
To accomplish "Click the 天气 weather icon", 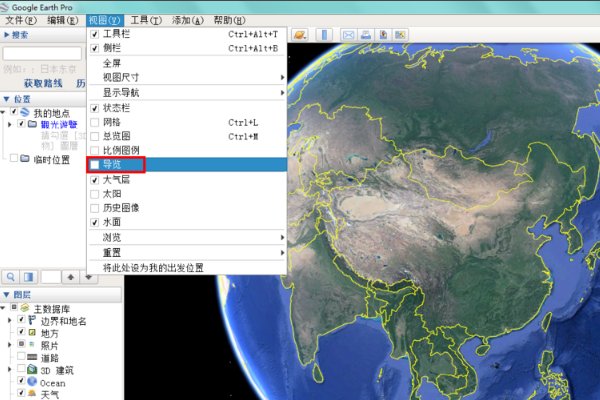I will coord(33,393).
